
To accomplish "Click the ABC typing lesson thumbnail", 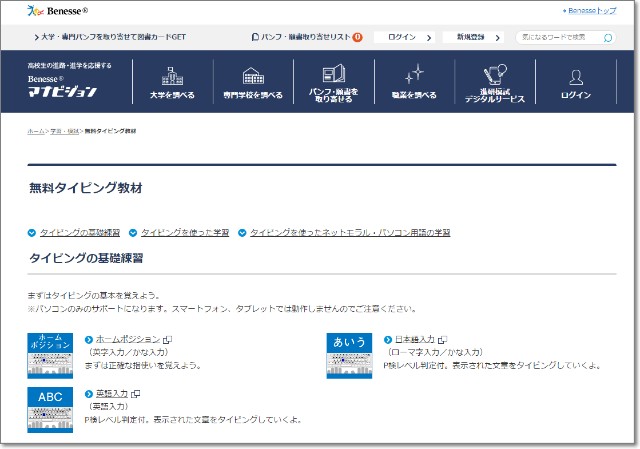I will coord(50,408).
